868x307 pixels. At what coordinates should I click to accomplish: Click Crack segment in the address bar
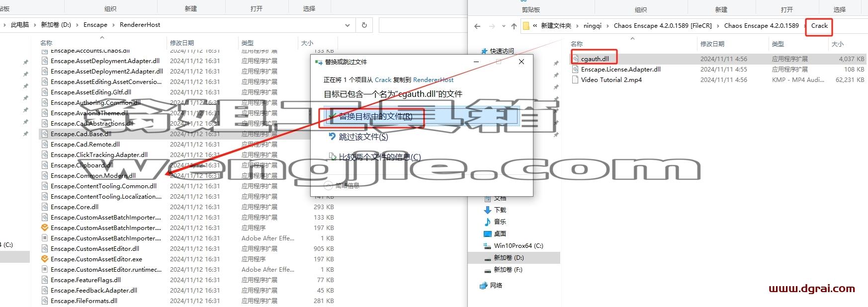coord(819,26)
